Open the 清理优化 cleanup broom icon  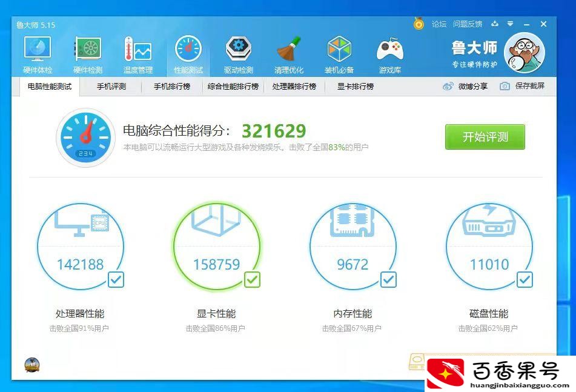tap(289, 55)
